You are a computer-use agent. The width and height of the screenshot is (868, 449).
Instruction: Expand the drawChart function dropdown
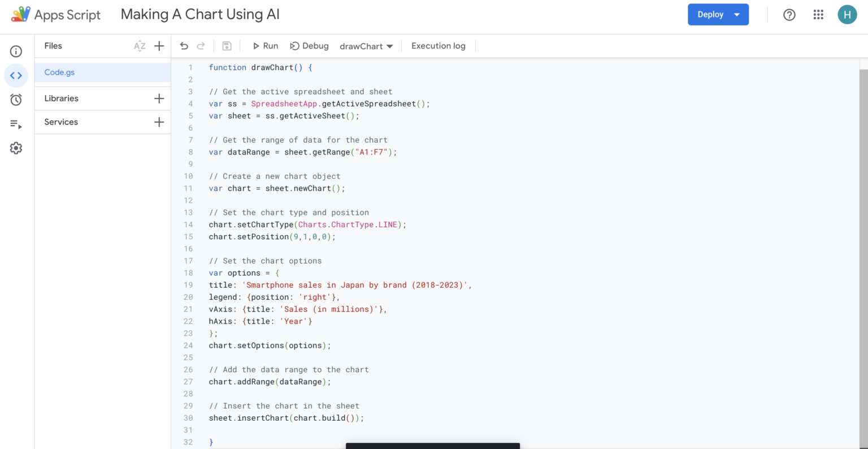(x=366, y=46)
